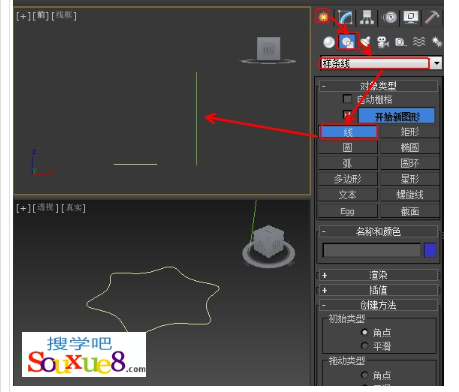Open the Display panel tab
The image size is (459, 392).
[x=411, y=17]
